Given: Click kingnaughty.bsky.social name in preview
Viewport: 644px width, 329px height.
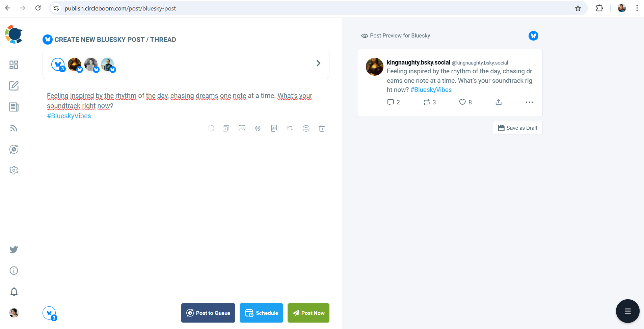Looking at the screenshot, I should [418, 62].
